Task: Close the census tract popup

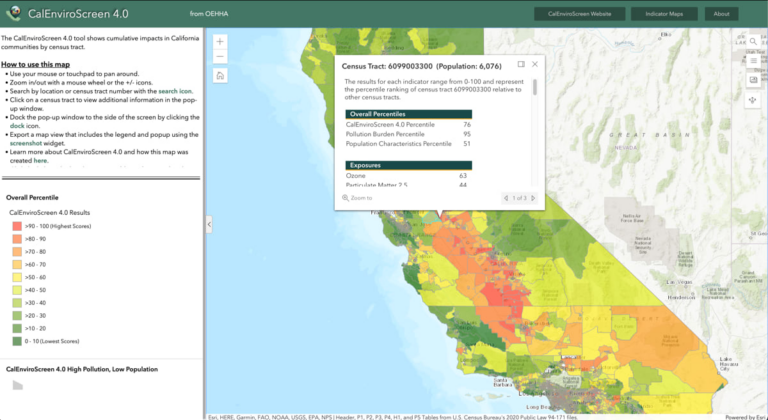Action: 535,64
